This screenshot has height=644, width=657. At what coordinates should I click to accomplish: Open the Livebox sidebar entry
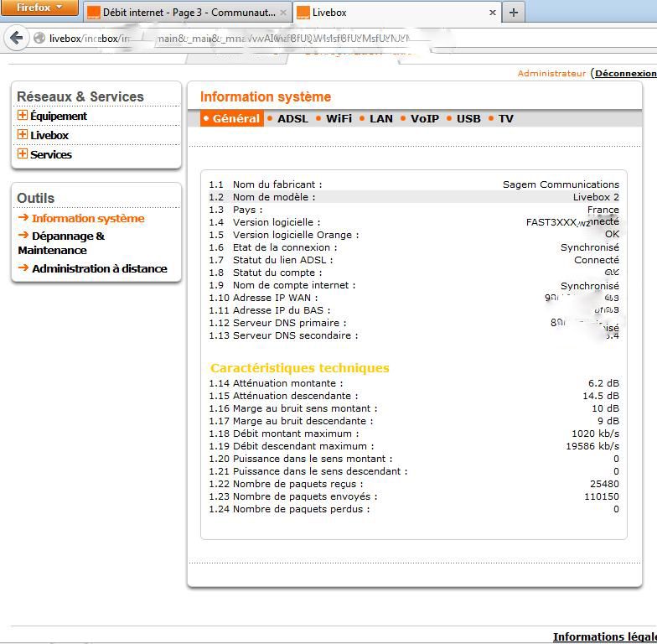click(49, 136)
